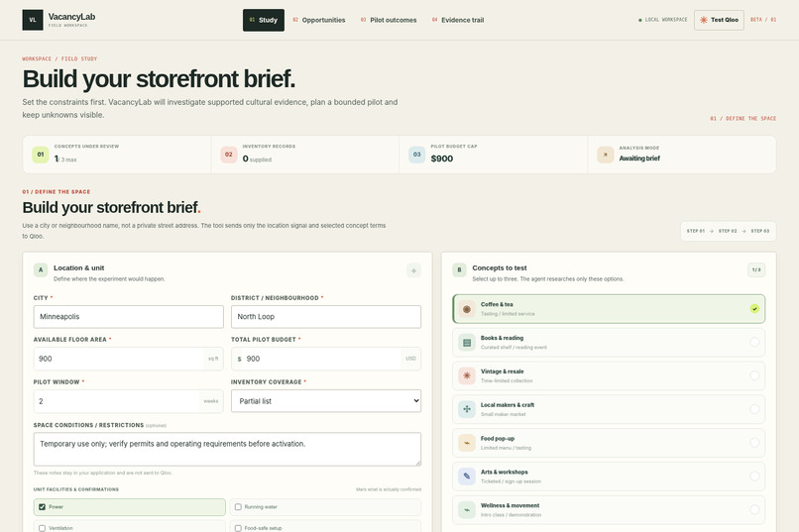Focus the City input field
This screenshot has width=799, height=532.
[x=129, y=317]
